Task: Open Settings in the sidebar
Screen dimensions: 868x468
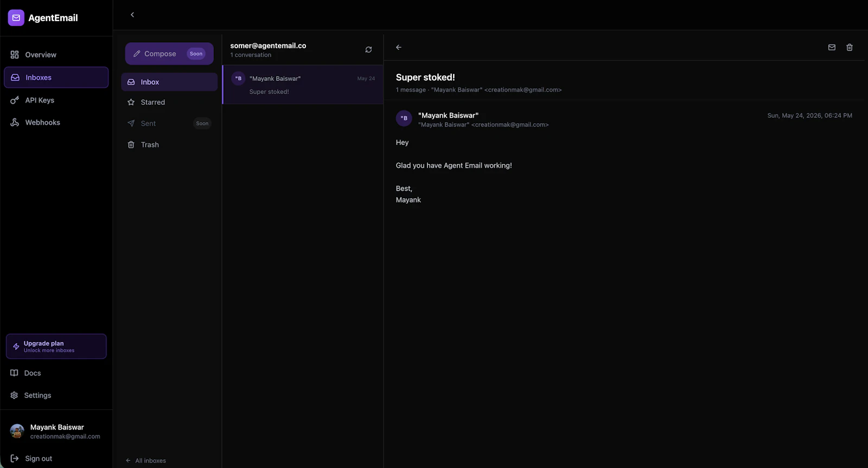Action: pos(56,395)
